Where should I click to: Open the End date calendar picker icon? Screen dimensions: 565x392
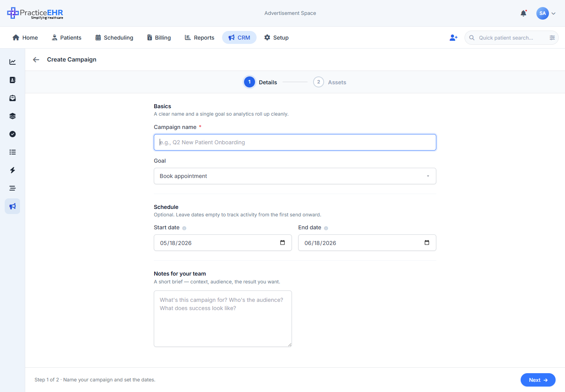tap(427, 243)
